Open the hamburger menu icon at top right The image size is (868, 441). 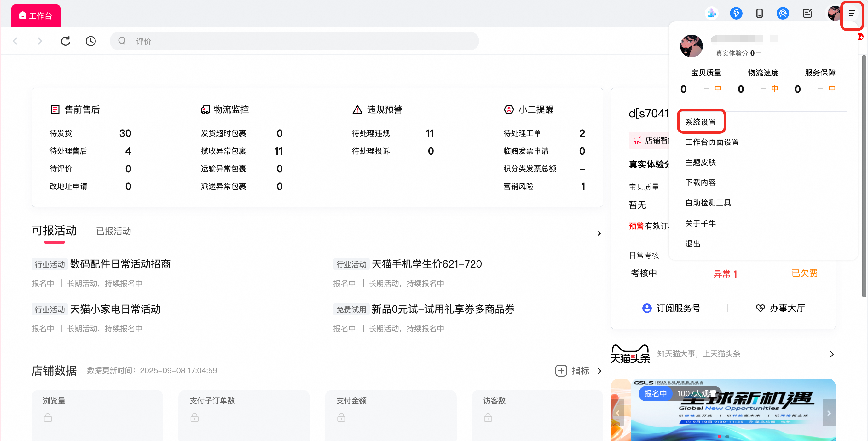pyautogui.click(x=852, y=14)
